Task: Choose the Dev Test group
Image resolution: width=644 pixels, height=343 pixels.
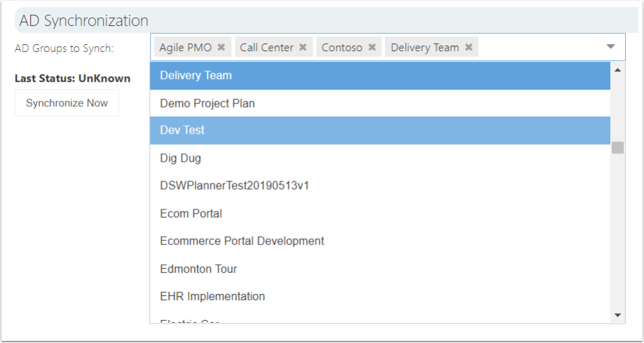Action: 380,130
